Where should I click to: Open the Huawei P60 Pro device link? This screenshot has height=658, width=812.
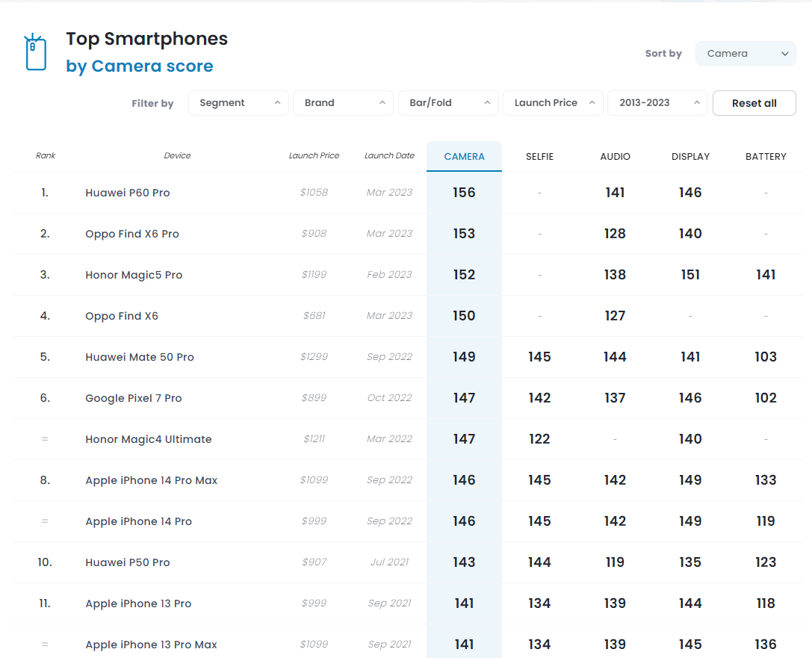click(128, 193)
